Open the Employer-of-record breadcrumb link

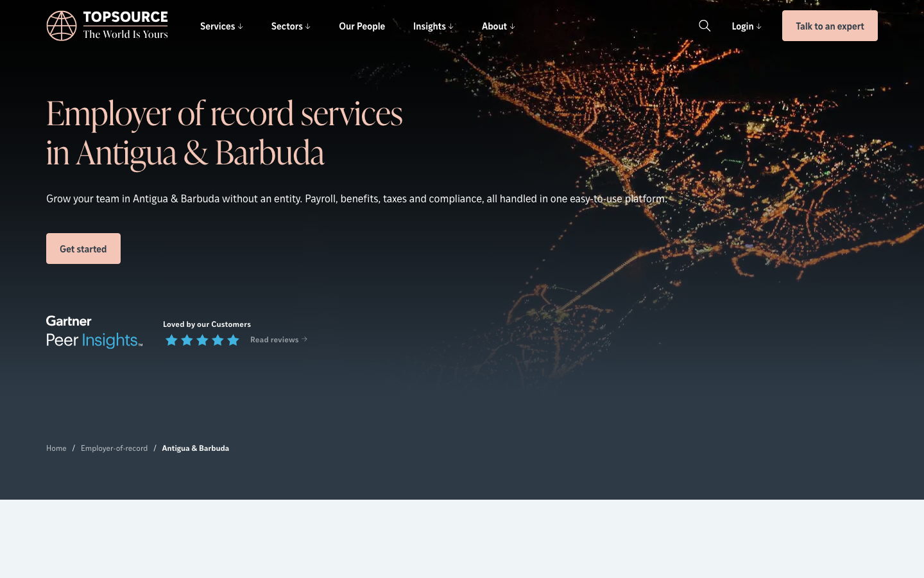click(x=114, y=448)
